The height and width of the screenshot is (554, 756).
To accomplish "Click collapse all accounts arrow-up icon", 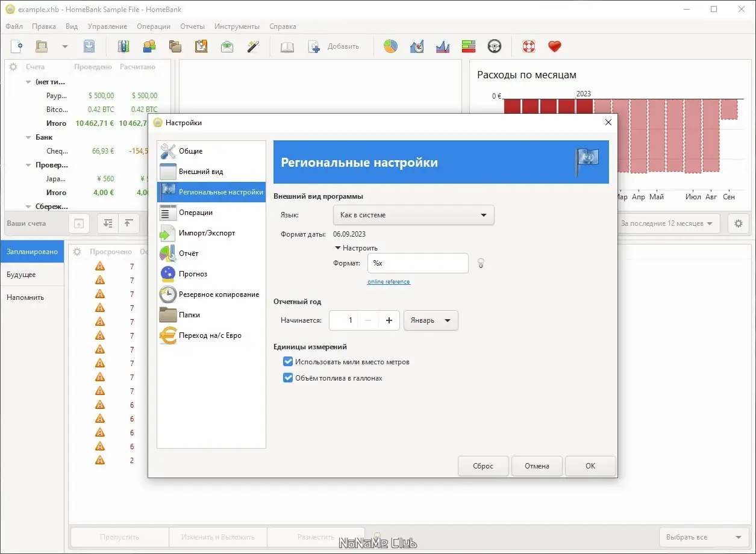I will pyautogui.click(x=128, y=223).
